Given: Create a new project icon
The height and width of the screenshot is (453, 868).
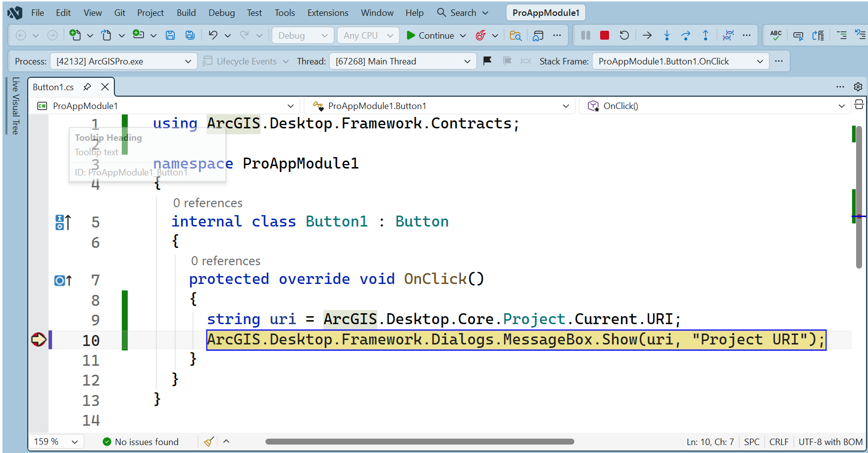Looking at the screenshot, I should point(75,35).
